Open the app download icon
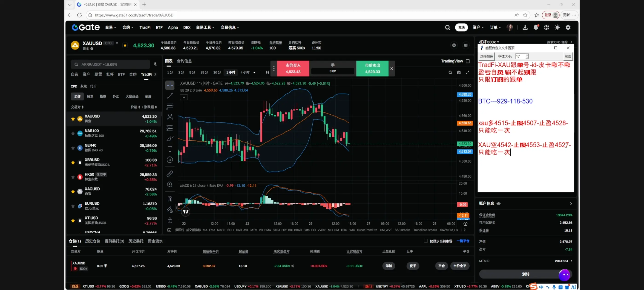This screenshot has width=644, height=290. tap(525, 28)
